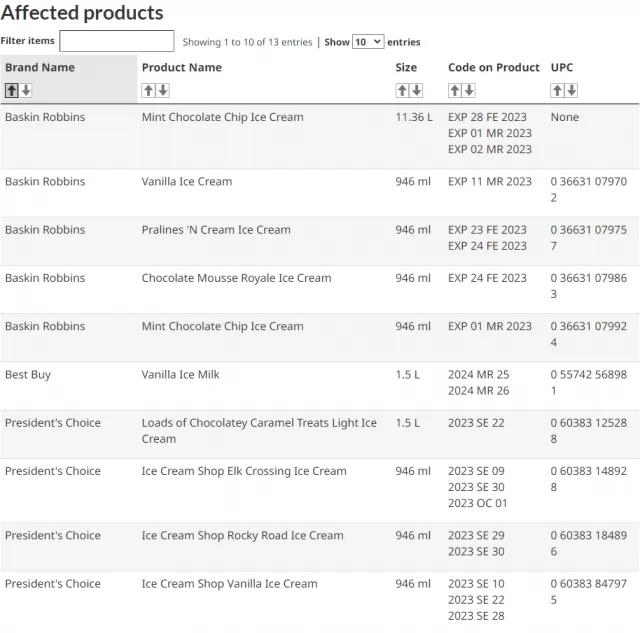Click into the Filter items field
The height and width of the screenshot is (633, 640).
click(117, 41)
